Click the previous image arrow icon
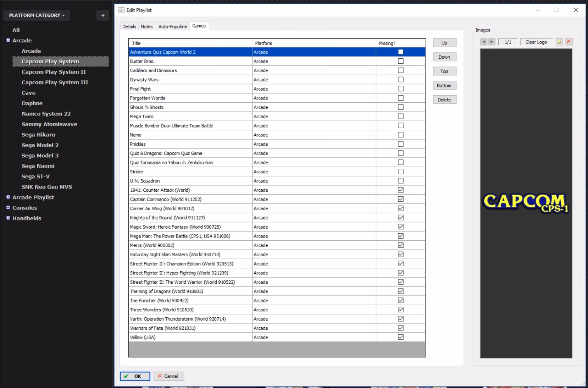 coord(484,42)
